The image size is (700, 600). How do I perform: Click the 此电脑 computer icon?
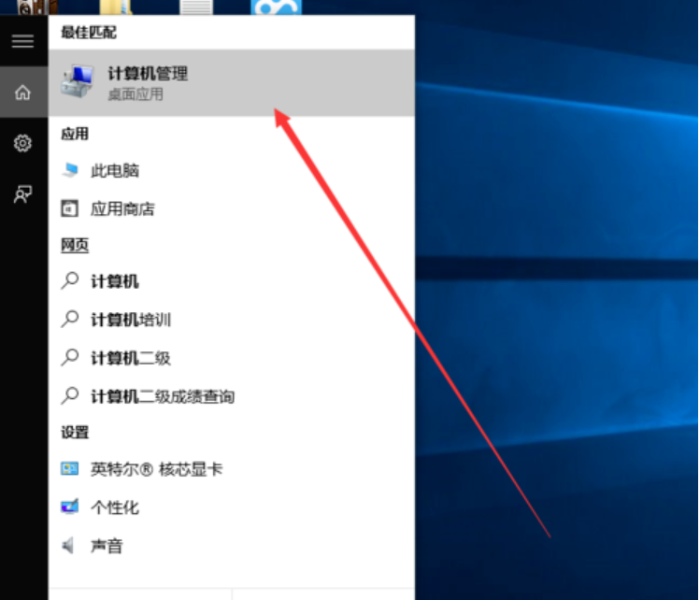(71, 171)
